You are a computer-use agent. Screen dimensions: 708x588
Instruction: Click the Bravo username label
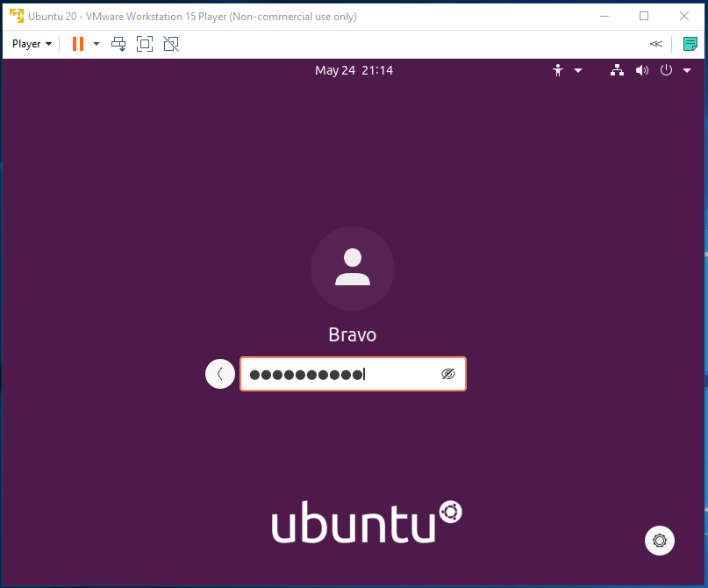(x=352, y=335)
